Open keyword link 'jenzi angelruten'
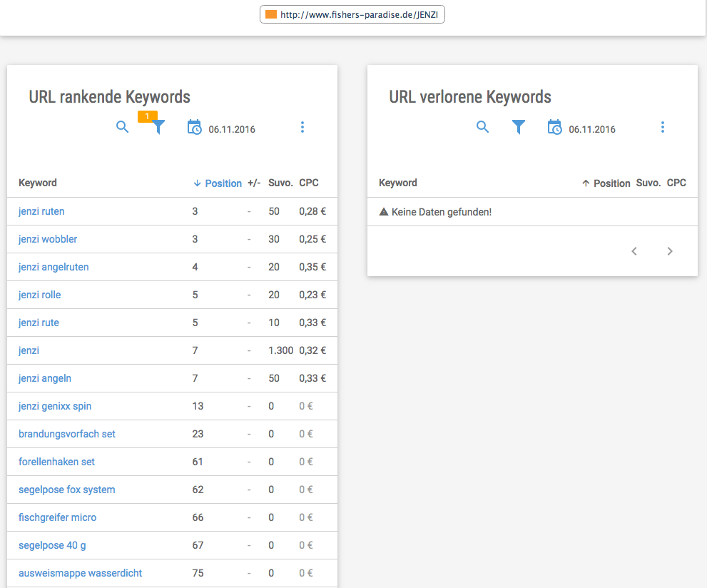The width and height of the screenshot is (707, 588). (x=54, y=267)
